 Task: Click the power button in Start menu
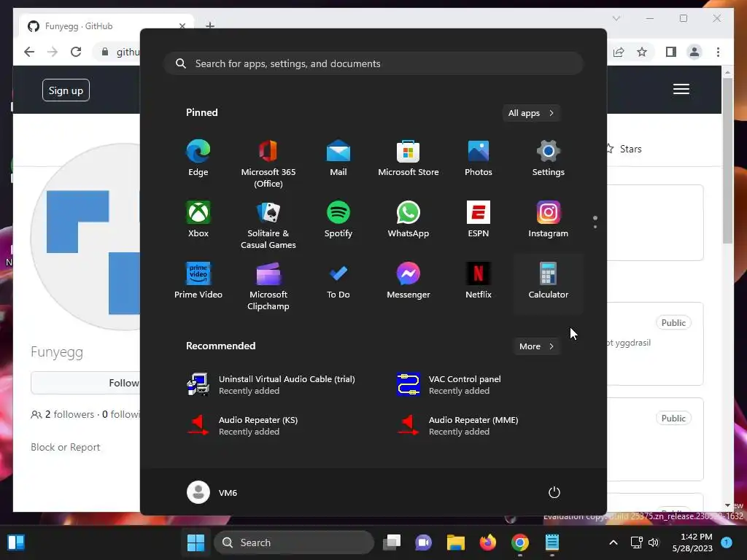click(x=554, y=492)
